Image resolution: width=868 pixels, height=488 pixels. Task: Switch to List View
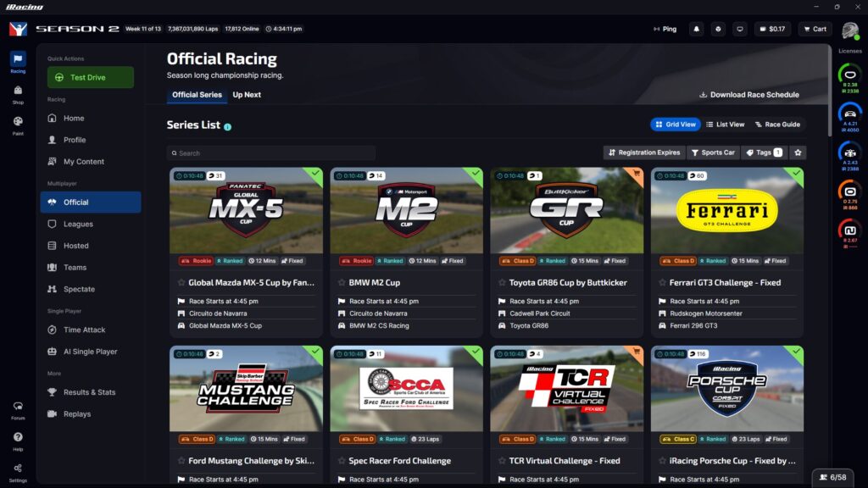726,125
